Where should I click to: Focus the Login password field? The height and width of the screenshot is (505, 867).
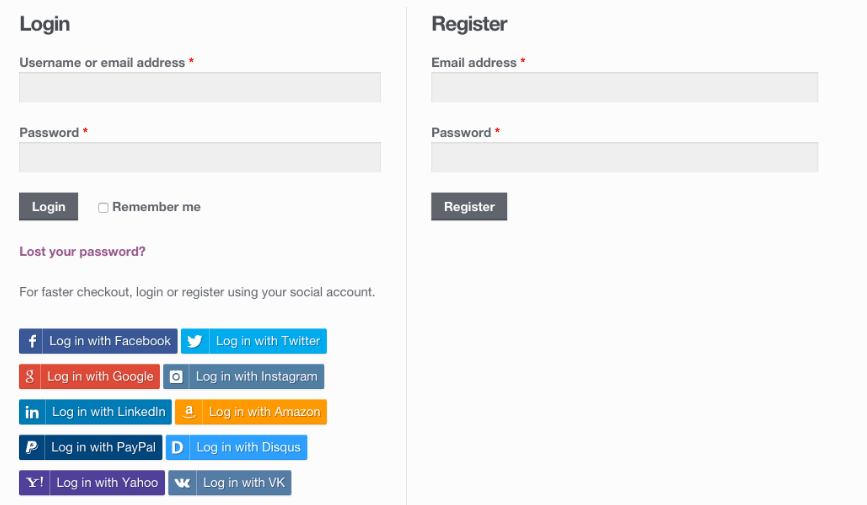tap(200, 157)
